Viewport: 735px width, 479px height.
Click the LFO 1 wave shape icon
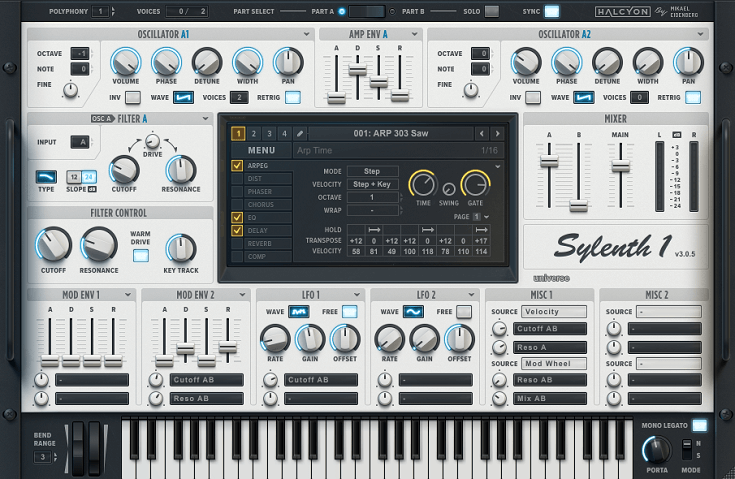pyautogui.click(x=299, y=312)
